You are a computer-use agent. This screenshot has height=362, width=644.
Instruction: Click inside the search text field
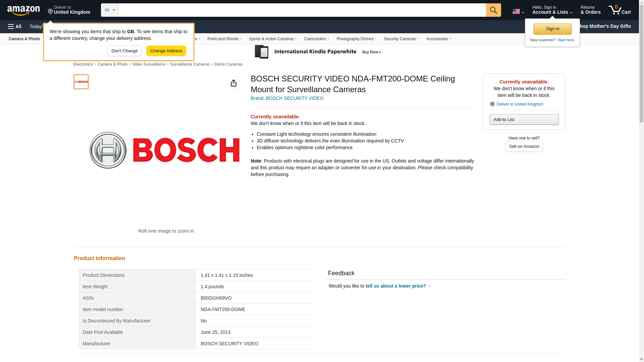[302, 10]
